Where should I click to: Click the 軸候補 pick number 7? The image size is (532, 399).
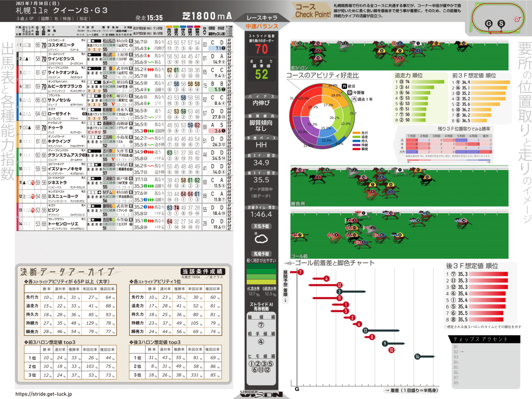261,325
